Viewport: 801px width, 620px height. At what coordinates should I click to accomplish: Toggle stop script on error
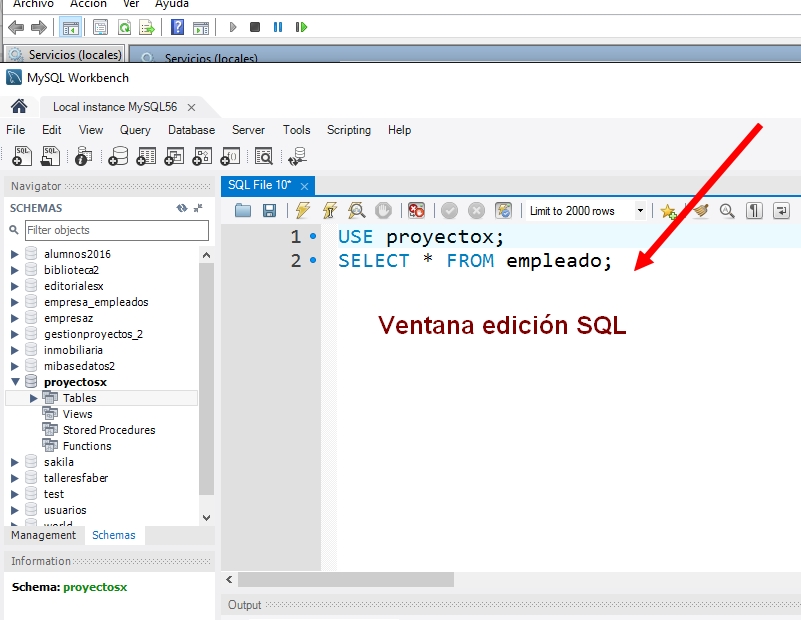point(415,210)
